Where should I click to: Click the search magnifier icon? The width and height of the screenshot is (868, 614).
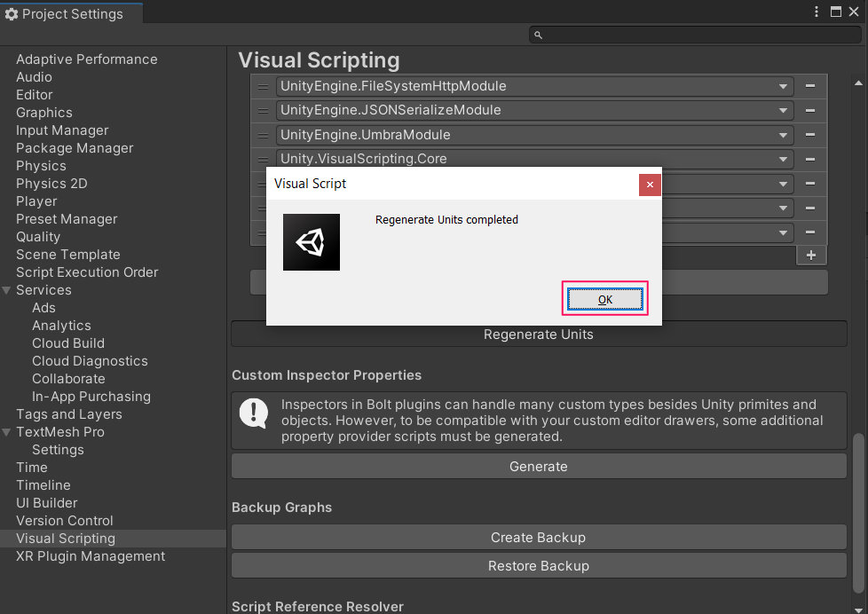coord(538,35)
